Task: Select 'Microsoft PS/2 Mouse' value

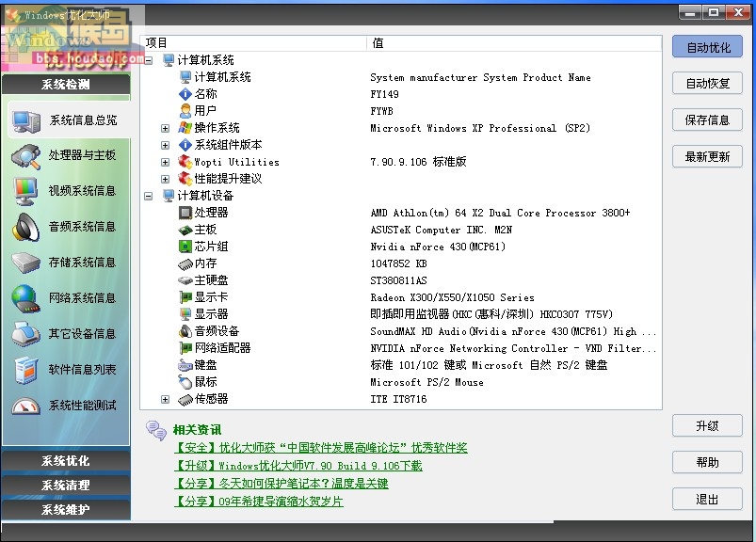Action: (x=426, y=383)
